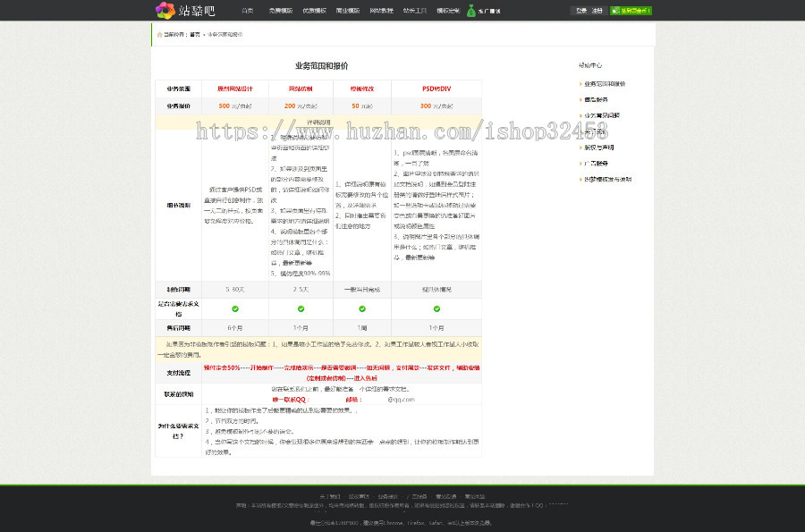This screenshot has width=805, height=532.
Task: Click 关于我们 footer link
Action: 329,496
